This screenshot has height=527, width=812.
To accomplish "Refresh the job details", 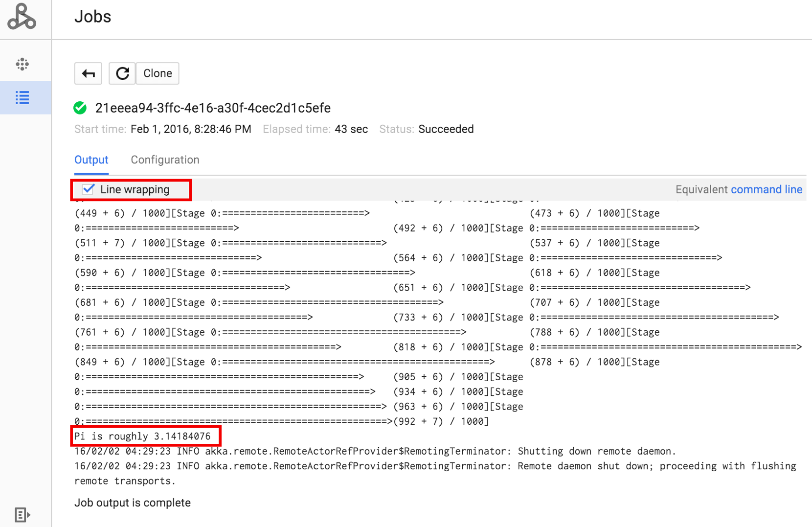I will (122, 73).
